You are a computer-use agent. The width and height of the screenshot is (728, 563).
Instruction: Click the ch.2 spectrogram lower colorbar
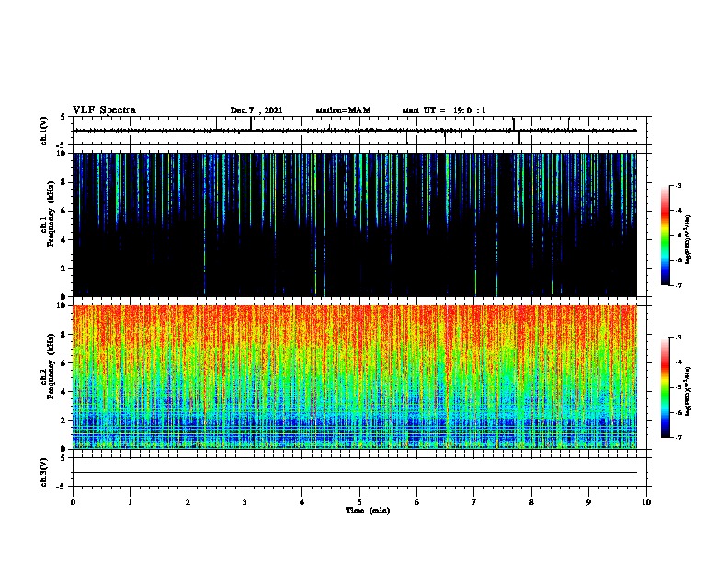(665, 387)
